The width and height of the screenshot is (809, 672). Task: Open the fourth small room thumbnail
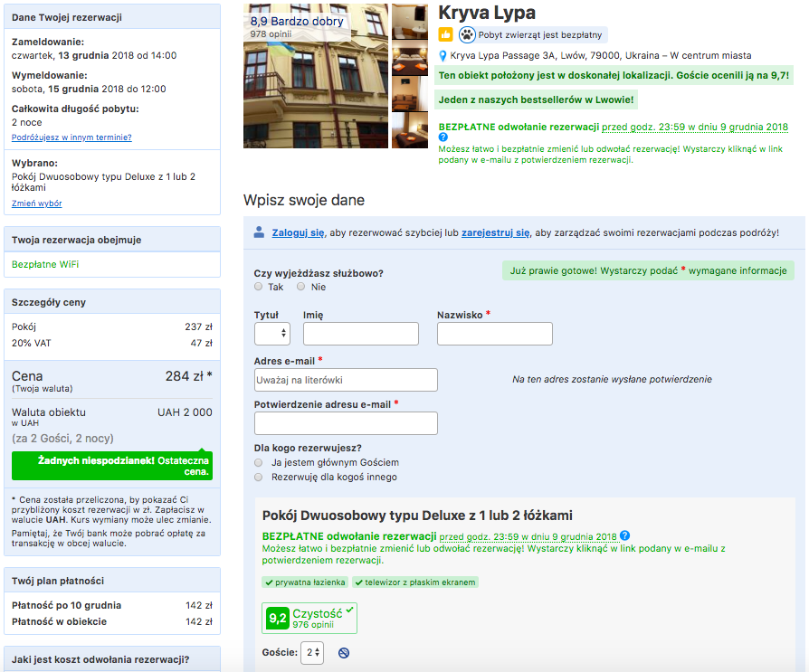410,130
